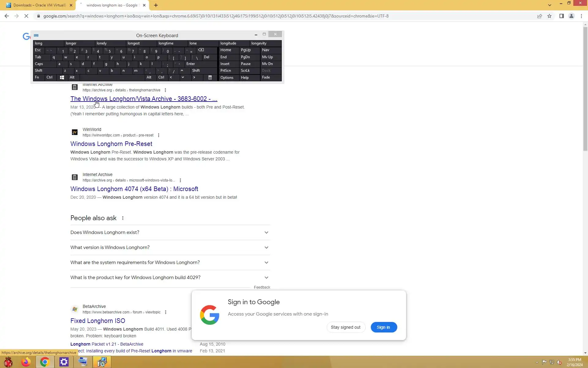This screenshot has width=588, height=368.
Task: Open three-dot menu beside WinWorld result
Action: (158, 135)
